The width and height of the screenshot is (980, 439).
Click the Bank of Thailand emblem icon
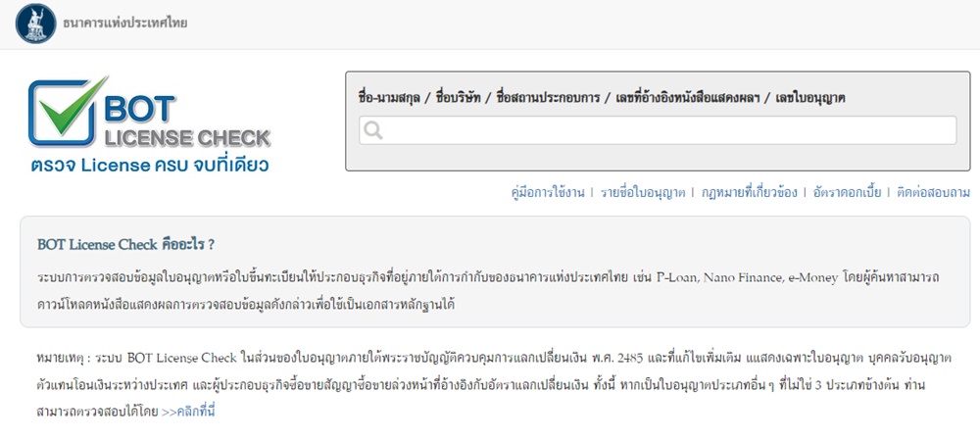click(x=35, y=24)
